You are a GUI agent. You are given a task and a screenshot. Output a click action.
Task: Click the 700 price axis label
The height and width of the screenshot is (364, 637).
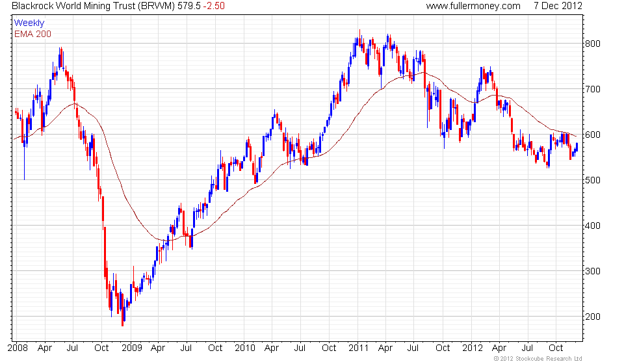tap(593, 90)
